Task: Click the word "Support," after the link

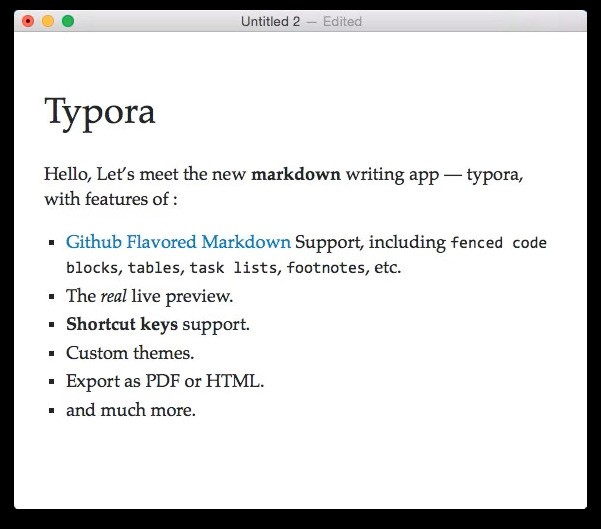Action: click(x=330, y=243)
